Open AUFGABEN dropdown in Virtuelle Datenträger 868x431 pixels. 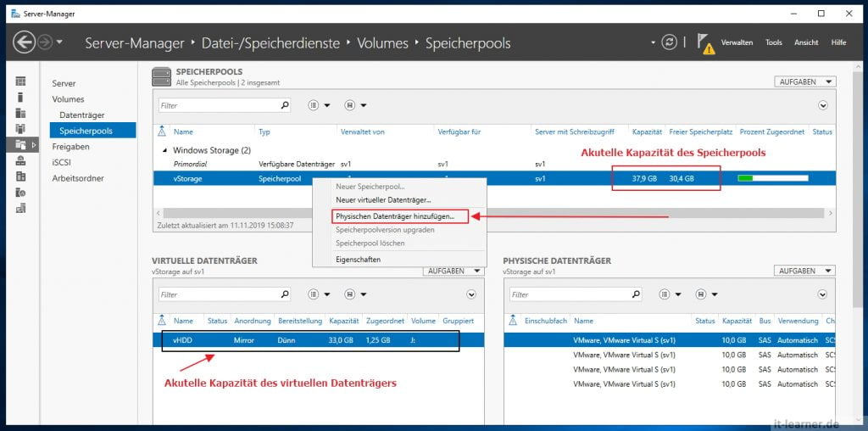453,271
